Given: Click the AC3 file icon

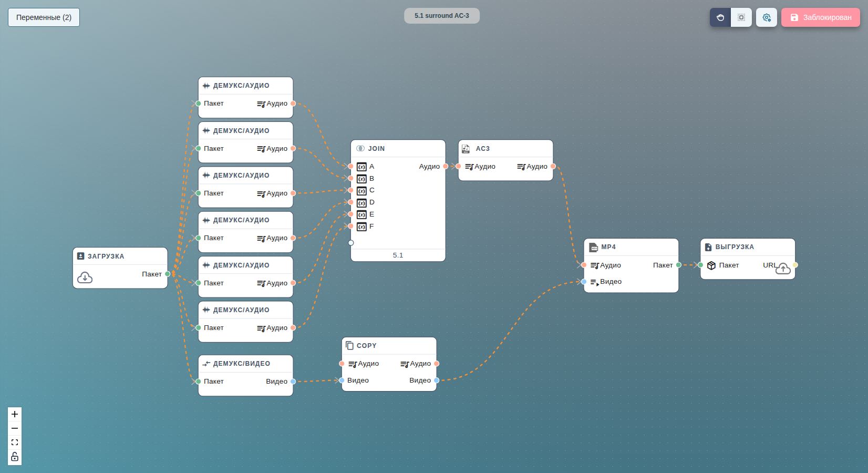Looking at the screenshot, I should coord(466,149).
